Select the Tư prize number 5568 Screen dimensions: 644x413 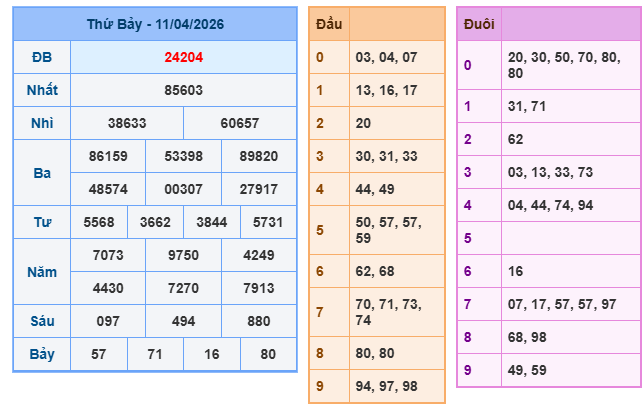(x=99, y=222)
